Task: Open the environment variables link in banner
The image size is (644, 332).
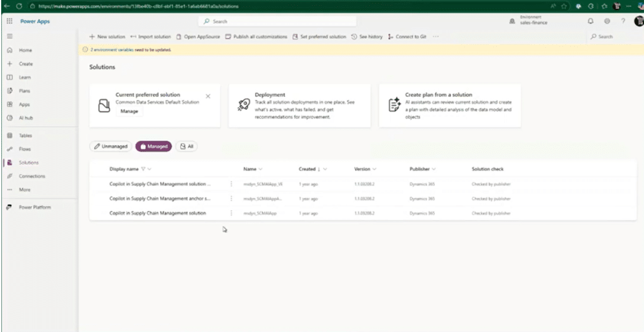Action: pyautogui.click(x=112, y=50)
